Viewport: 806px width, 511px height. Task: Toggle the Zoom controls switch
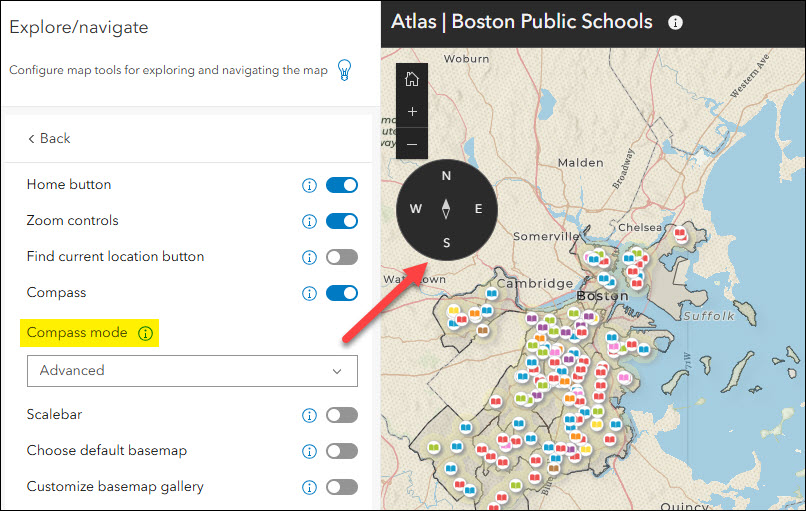(342, 221)
